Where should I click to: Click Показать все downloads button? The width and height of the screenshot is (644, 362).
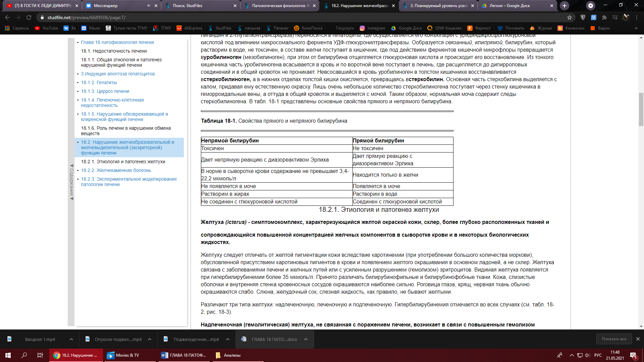(x=614, y=339)
